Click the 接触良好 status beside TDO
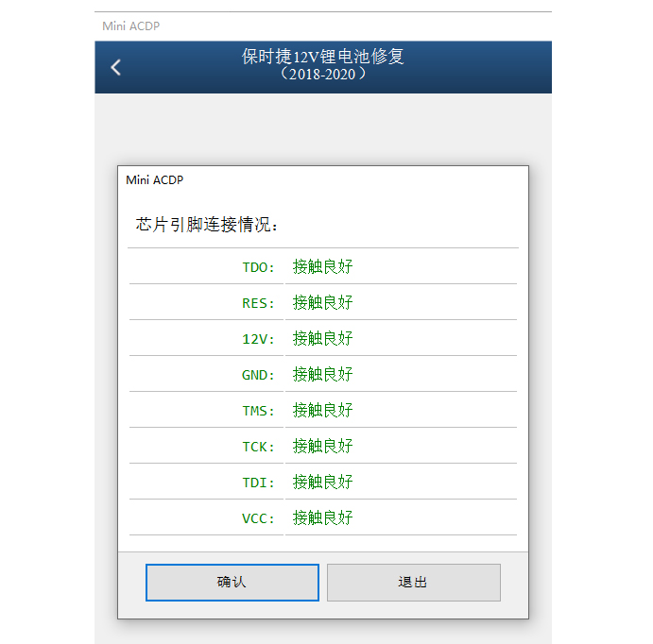 click(322, 267)
